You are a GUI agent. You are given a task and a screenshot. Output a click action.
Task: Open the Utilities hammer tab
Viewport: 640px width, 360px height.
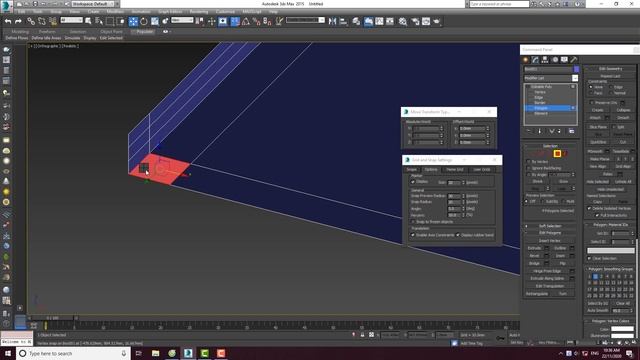point(574,60)
